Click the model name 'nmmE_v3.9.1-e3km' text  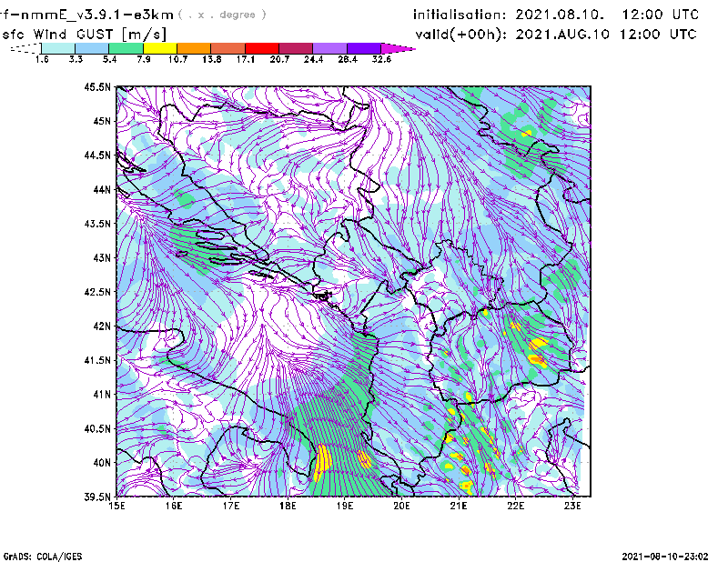(x=96, y=15)
